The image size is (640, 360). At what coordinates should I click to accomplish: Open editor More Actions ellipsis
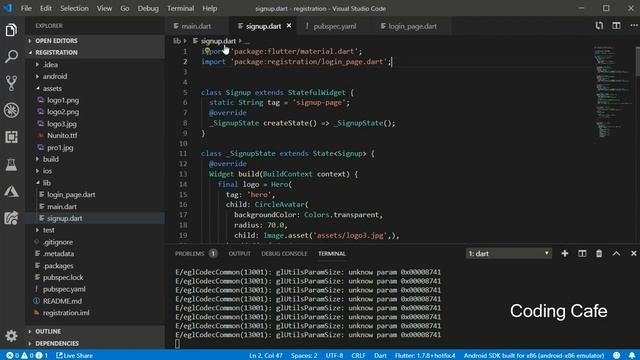click(633, 26)
